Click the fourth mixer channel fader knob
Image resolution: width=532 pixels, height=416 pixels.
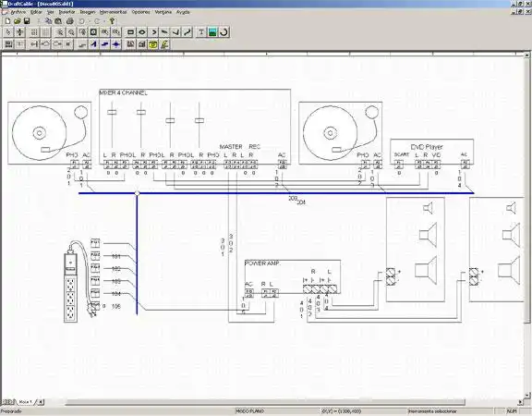(199, 120)
